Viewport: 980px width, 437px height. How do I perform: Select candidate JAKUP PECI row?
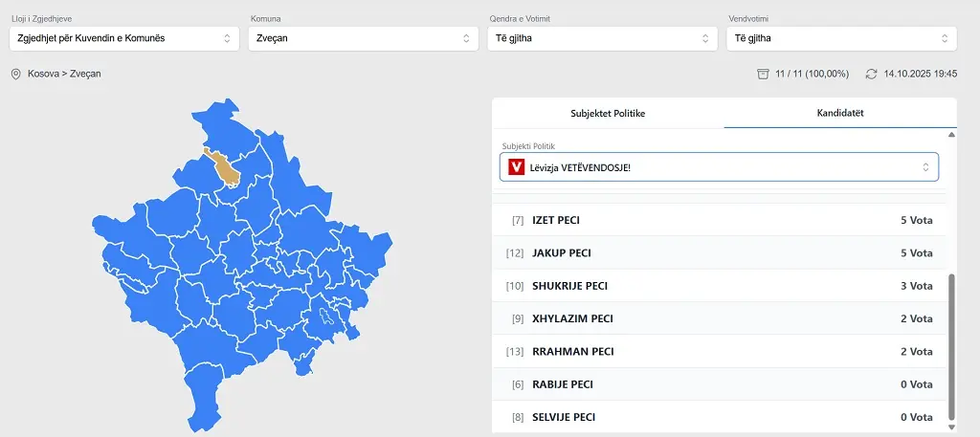coord(719,253)
